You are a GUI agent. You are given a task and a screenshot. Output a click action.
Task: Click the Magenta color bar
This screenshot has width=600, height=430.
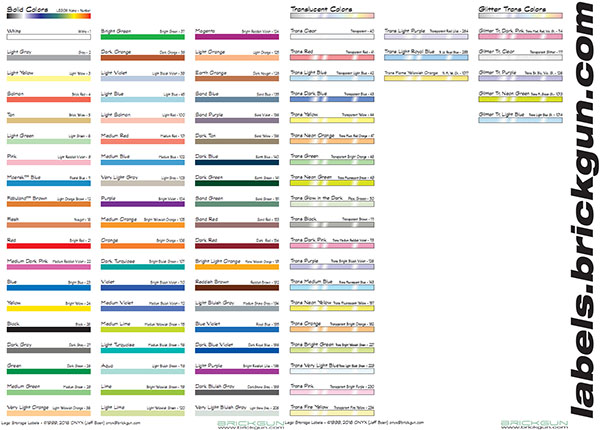237,37
